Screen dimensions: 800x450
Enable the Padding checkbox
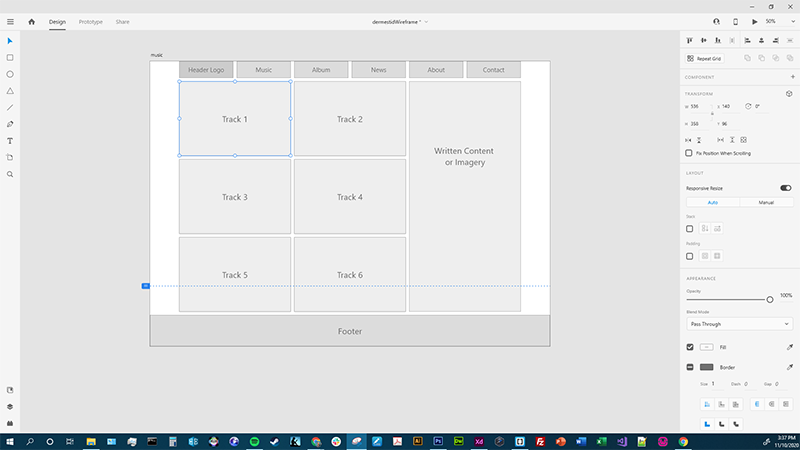click(689, 256)
